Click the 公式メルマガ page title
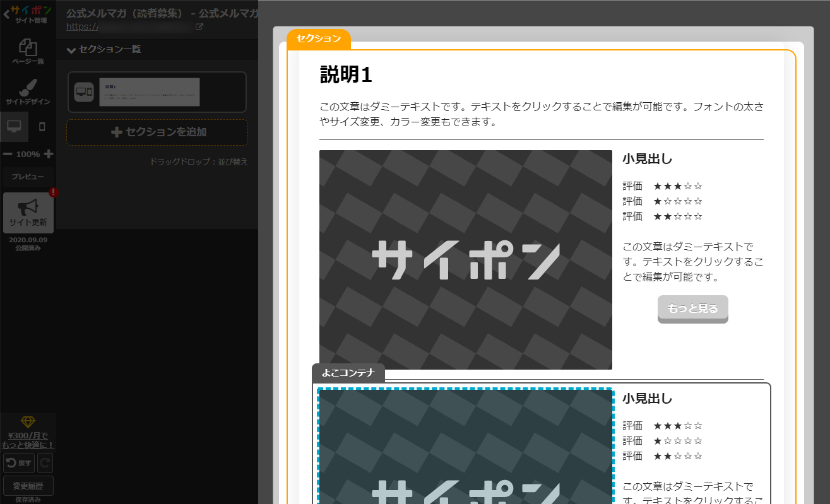 (162, 13)
